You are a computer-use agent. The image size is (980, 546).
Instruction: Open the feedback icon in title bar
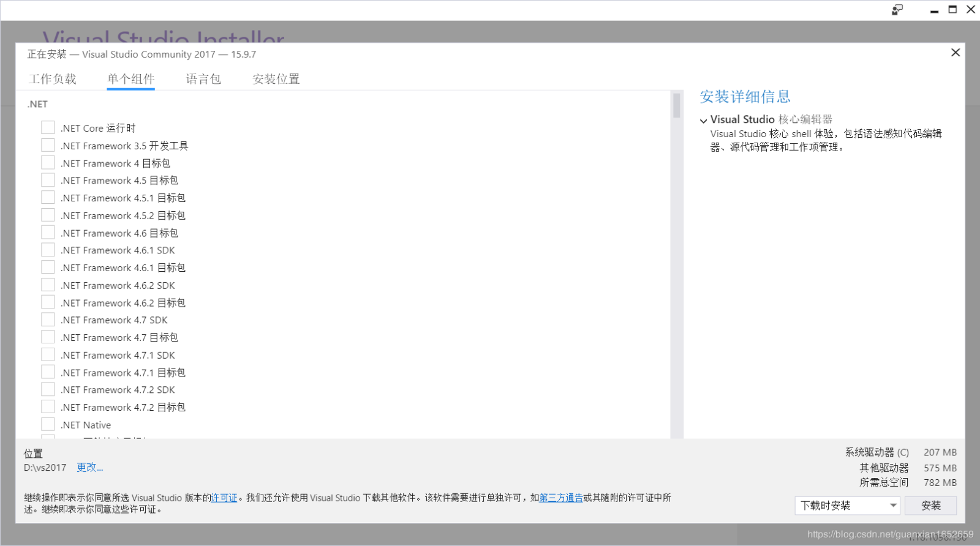[x=897, y=10]
